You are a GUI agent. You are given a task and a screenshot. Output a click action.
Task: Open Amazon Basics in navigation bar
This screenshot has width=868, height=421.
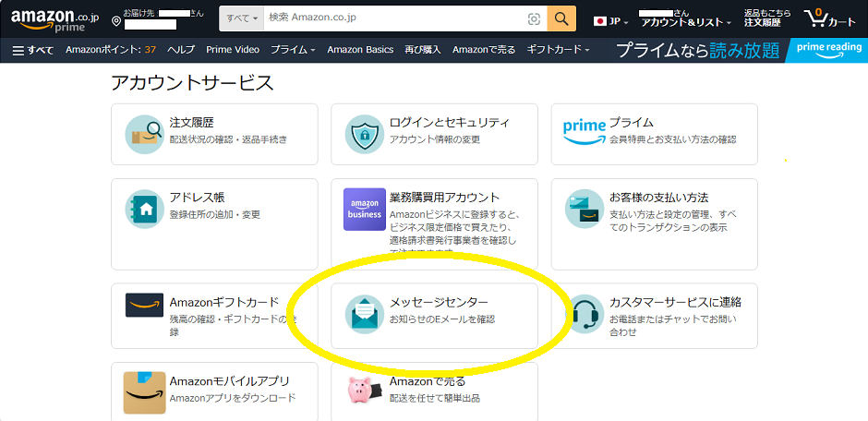pyautogui.click(x=360, y=50)
